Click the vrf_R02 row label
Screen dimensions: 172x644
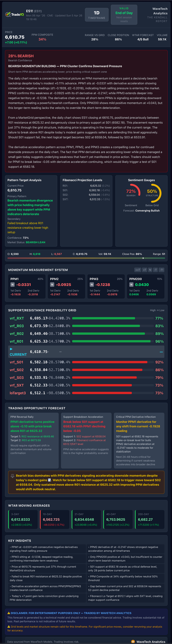point(17,334)
